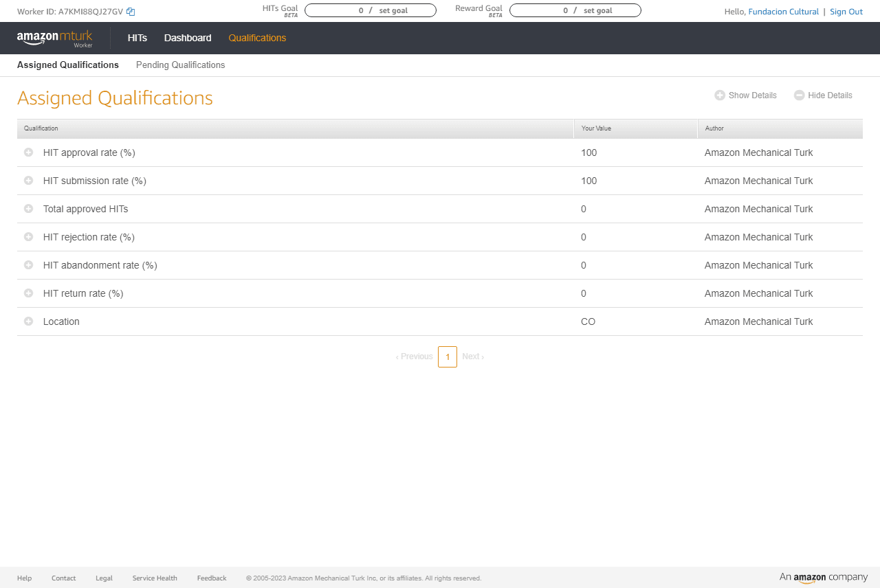Expand the HIT abandonment rate (%) row

pyautogui.click(x=28, y=265)
